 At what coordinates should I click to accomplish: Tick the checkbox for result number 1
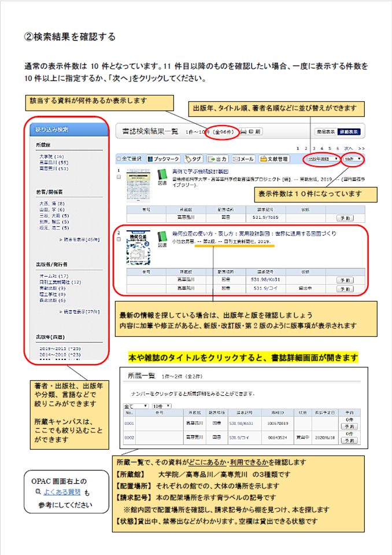click(x=119, y=177)
